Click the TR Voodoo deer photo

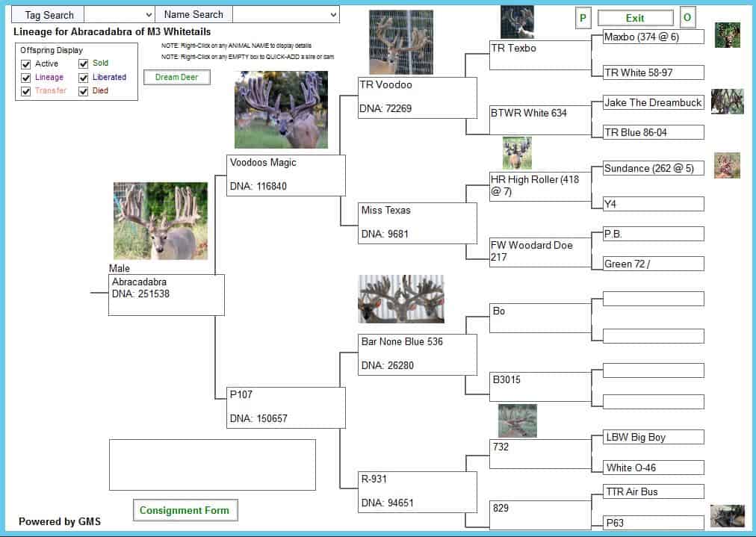[x=401, y=43]
